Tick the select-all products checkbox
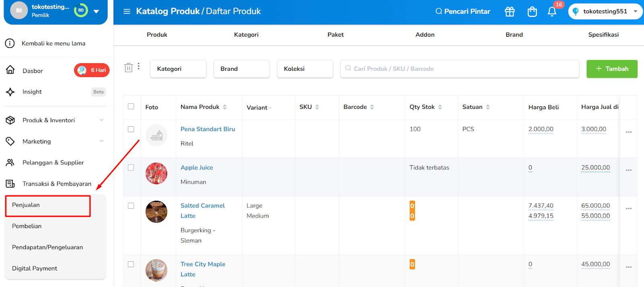The image size is (644, 287). pyautogui.click(x=131, y=106)
